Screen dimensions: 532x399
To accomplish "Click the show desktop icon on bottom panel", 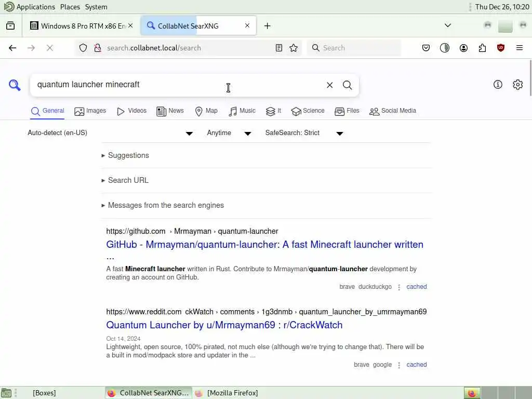I will [6, 393].
